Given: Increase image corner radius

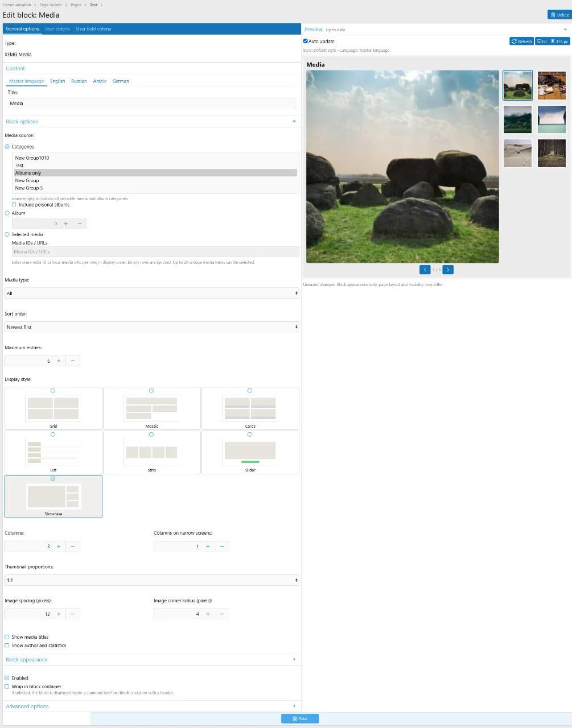Looking at the screenshot, I should click(x=208, y=614).
